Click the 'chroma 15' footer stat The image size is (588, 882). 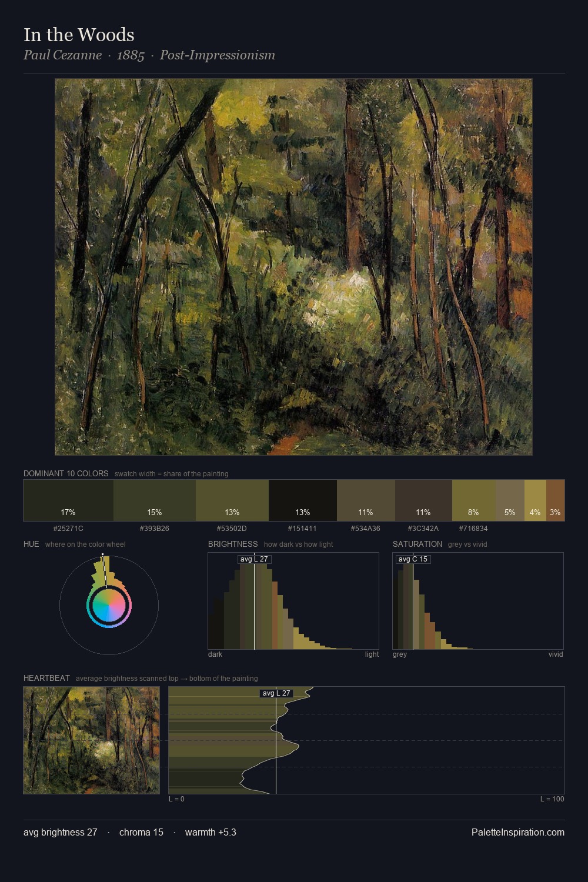[x=141, y=832]
